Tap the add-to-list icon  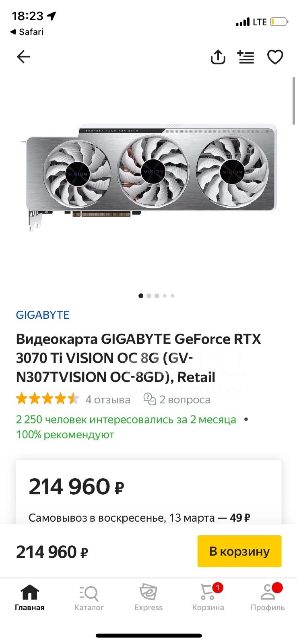pyautogui.click(x=246, y=57)
